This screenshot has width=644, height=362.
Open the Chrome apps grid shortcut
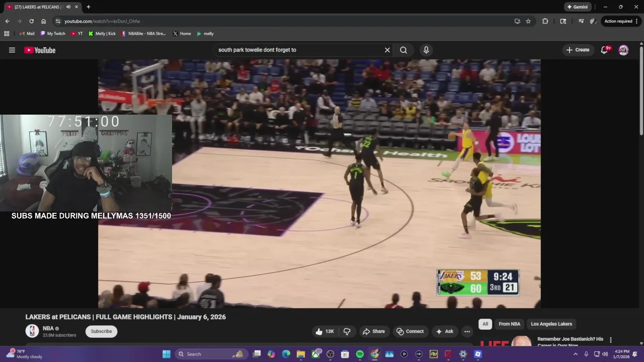pyautogui.click(x=7, y=34)
